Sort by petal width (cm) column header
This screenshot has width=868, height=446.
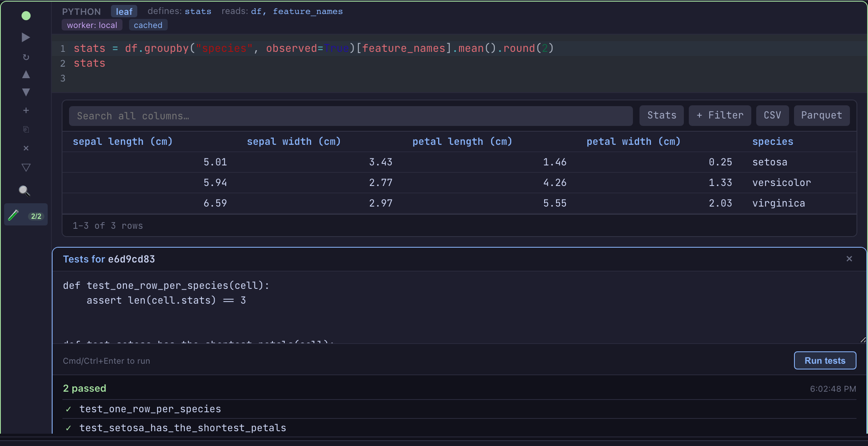(633, 142)
